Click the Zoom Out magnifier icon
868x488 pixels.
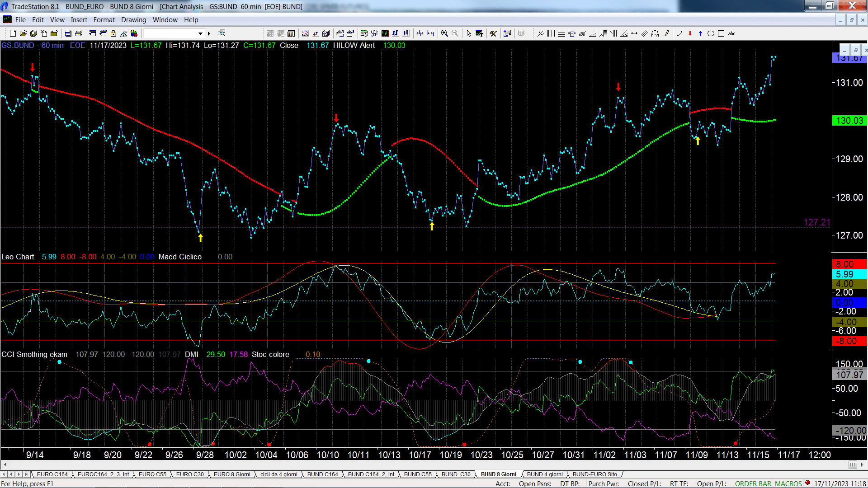coord(455,33)
